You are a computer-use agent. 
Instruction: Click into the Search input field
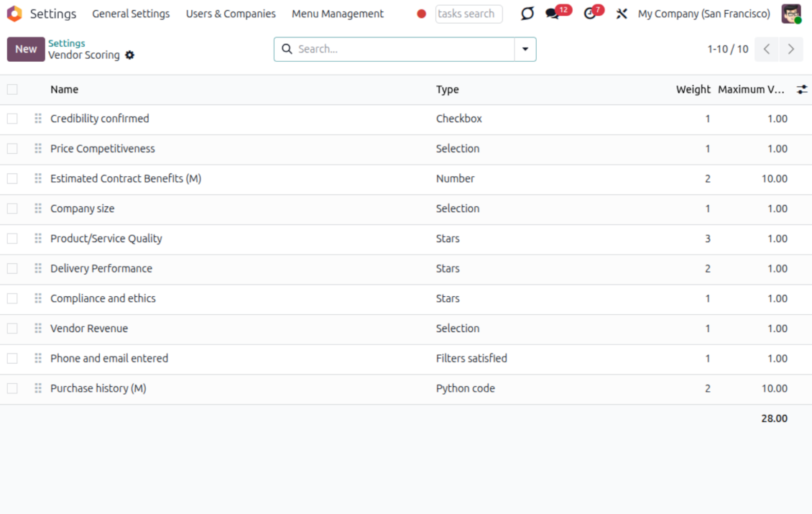coord(402,49)
